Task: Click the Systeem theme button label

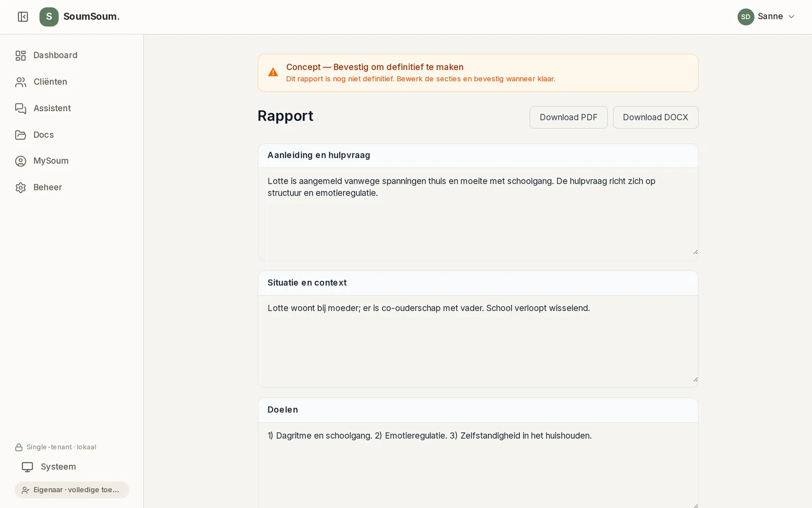Action: pyautogui.click(x=58, y=467)
